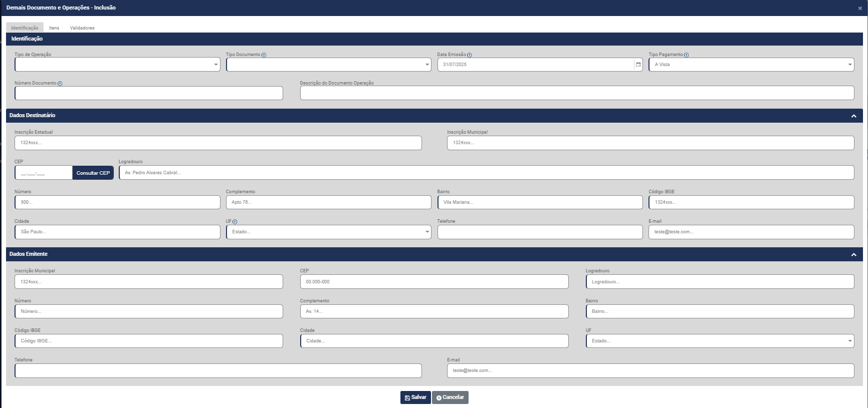Focus the Data Emissão date field
Viewport: 868px width, 408px height.
536,65
